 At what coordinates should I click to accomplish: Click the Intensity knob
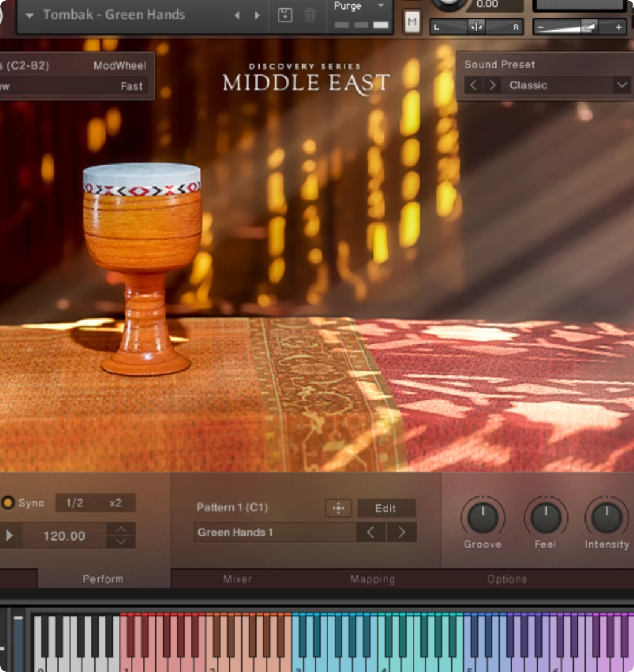pyautogui.click(x=607, y=517)
